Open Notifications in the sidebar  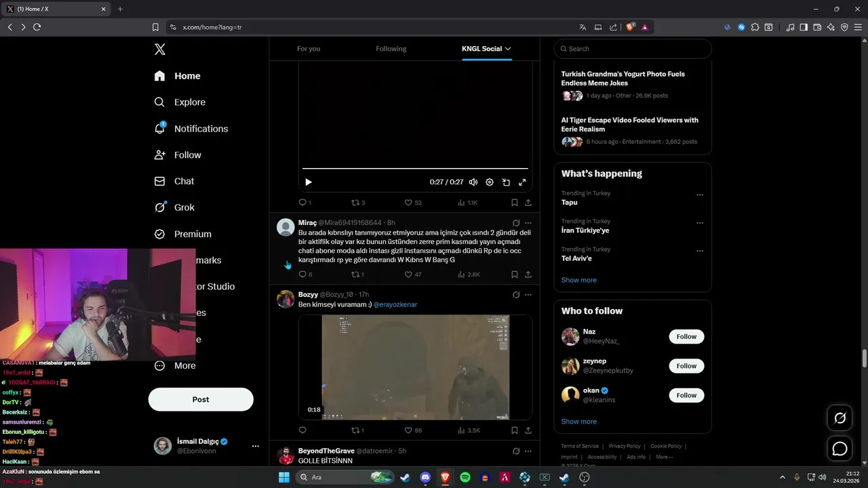(191, 129)
